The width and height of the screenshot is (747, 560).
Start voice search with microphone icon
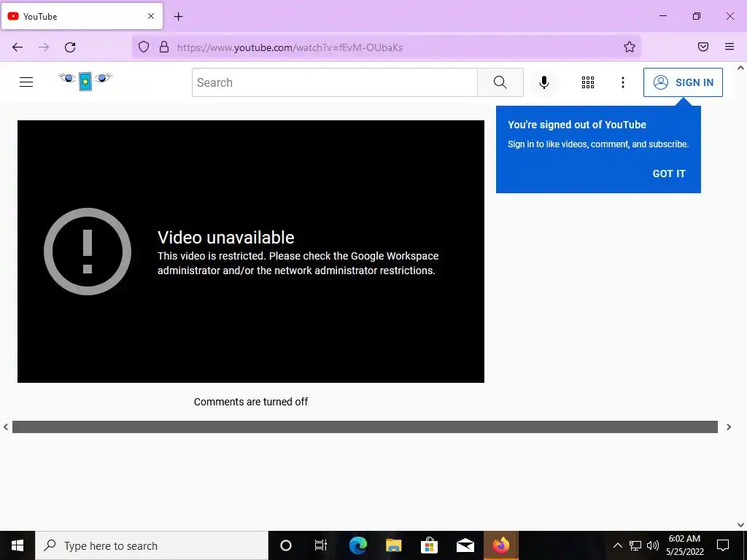click(544, 82)
